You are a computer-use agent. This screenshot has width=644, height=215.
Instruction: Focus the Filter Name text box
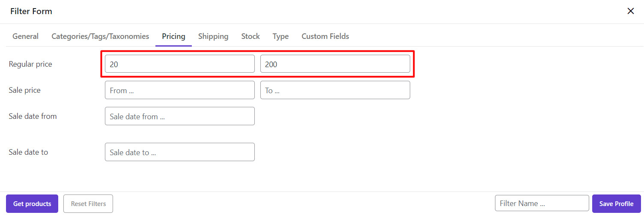click(542, 203)
